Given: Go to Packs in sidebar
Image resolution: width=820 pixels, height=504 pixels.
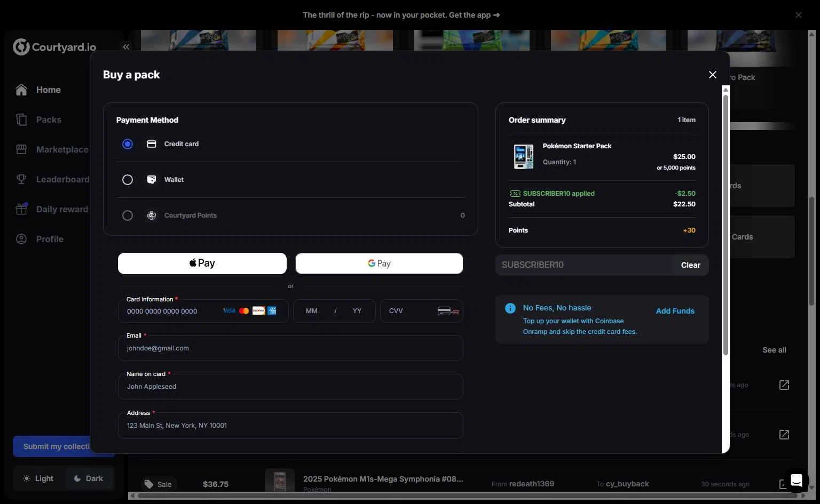Looking at the screenshot, I should pos(49,119).
